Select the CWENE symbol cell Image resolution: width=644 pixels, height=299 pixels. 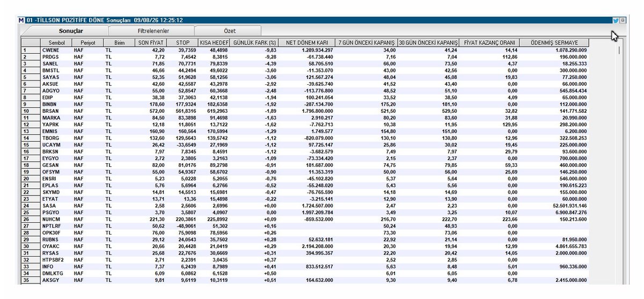pos(56,50)
